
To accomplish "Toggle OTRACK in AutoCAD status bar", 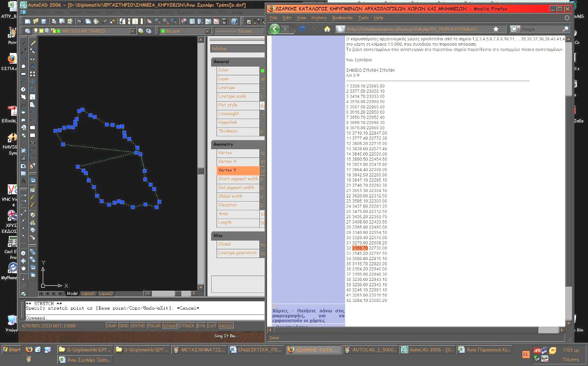I will (186, 326).
